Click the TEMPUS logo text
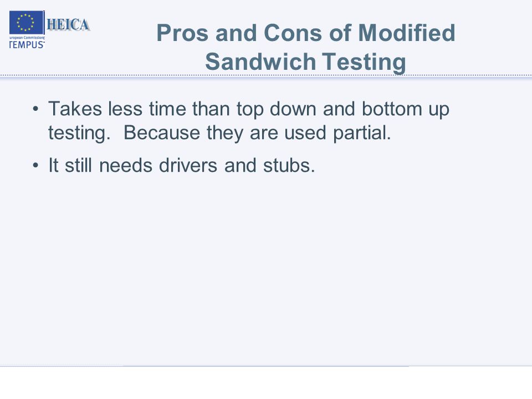 [27, 45]
